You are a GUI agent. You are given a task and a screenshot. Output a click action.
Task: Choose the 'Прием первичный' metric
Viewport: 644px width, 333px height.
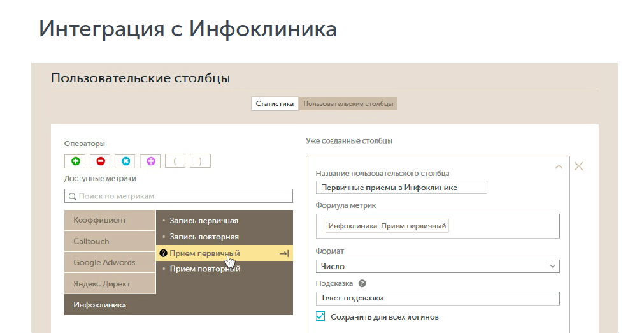[x=224, y=253]
